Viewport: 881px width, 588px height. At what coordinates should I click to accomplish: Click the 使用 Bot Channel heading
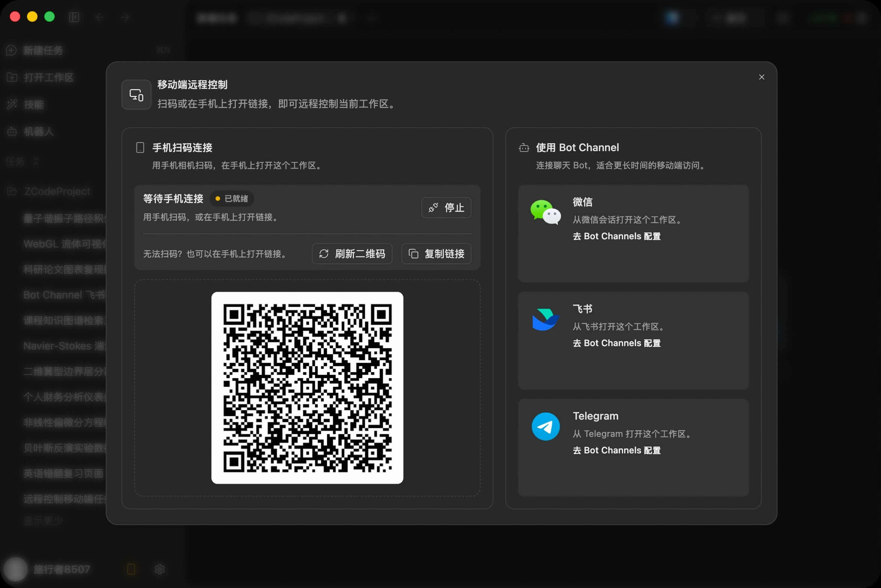[x=577, y=148]
